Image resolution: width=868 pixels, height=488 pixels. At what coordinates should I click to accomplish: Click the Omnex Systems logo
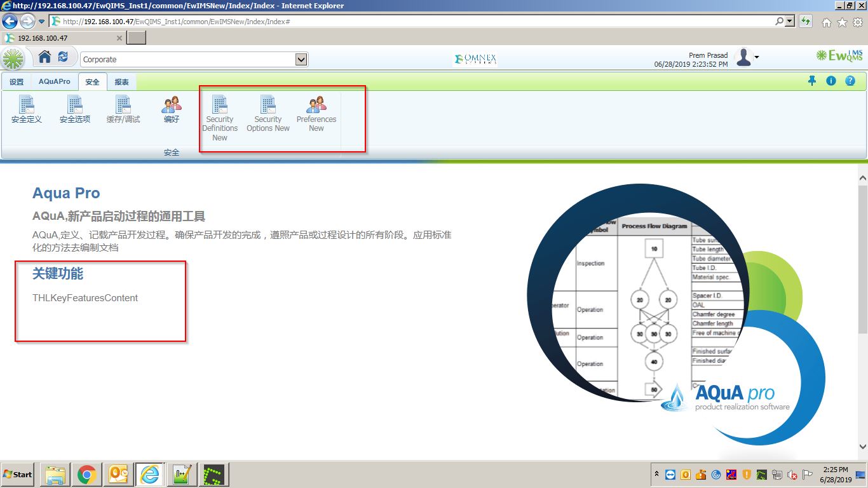pos(475,59)
